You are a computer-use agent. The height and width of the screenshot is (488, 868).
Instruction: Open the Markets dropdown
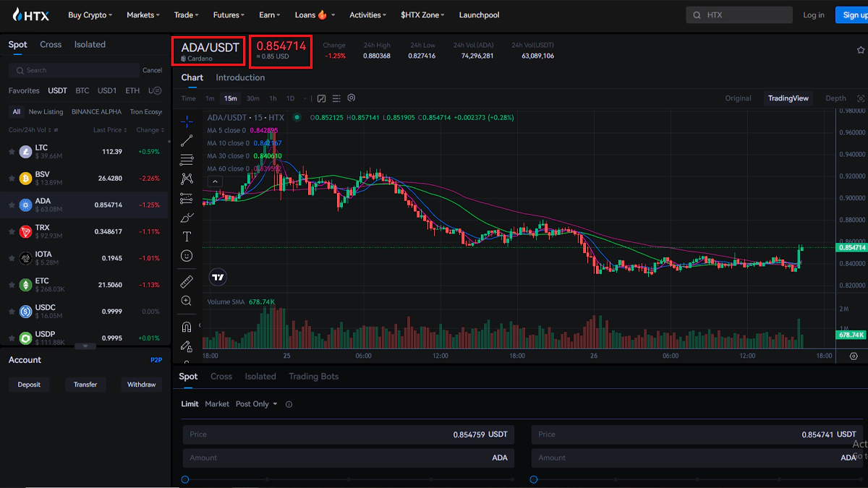point(143,14)
